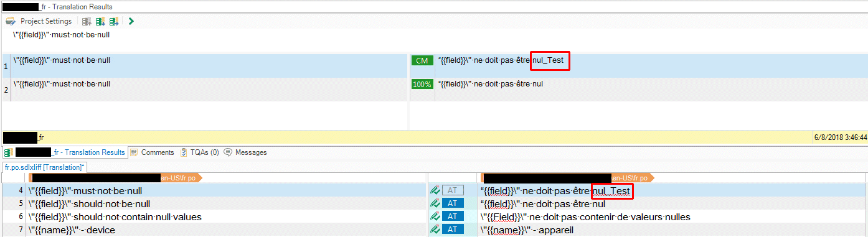This screenshot has width=868, height=237.
Task: Click source text 'should not be null' in segment 5
Action: (89, 203)
